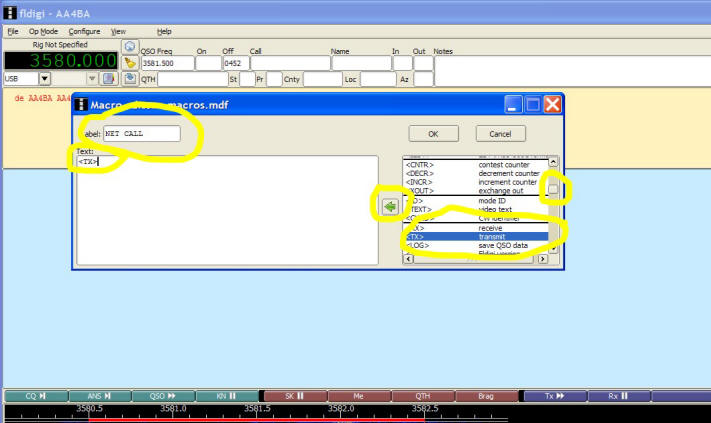The image size is (711, 423).
Task: Click OK in the macro editor
Action: (x=433, y=134)
